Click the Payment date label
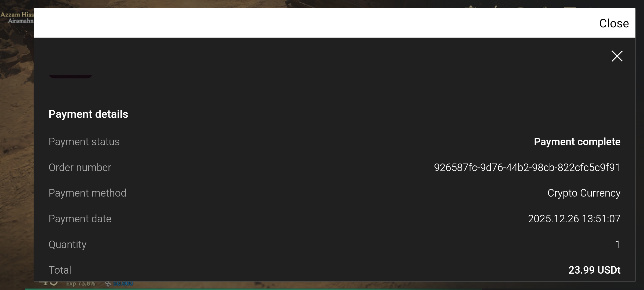Image resolution: width=644 pixels, height=290 pixels. (80, 219)
